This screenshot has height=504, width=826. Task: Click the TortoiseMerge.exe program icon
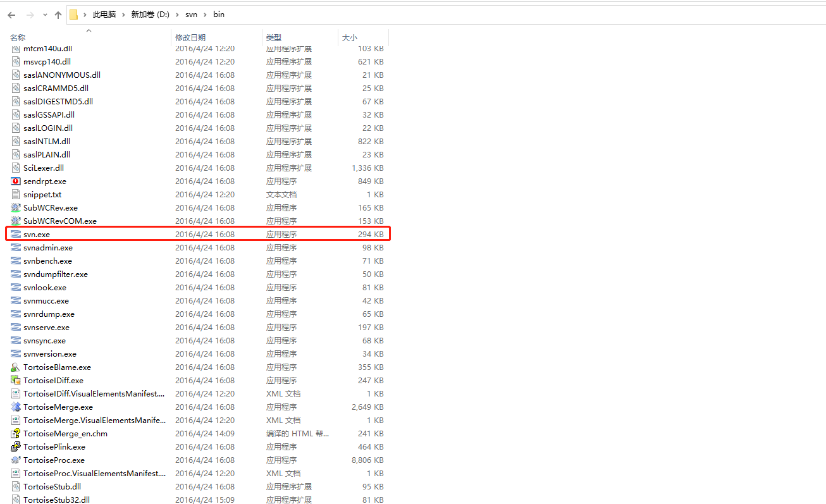pyautogui.click(x=15, y=407)
